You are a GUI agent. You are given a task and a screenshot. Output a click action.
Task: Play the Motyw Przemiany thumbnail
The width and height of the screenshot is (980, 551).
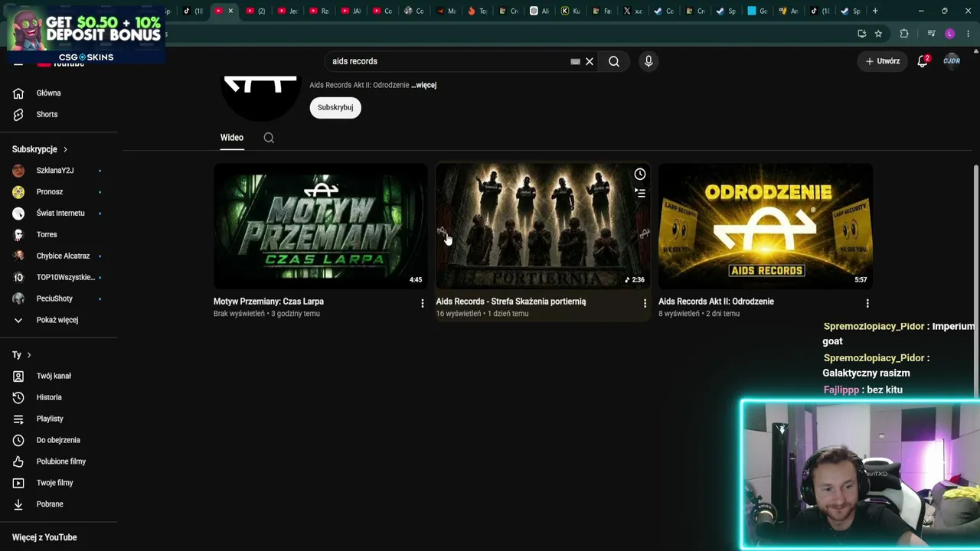click(x=321, y=227)
